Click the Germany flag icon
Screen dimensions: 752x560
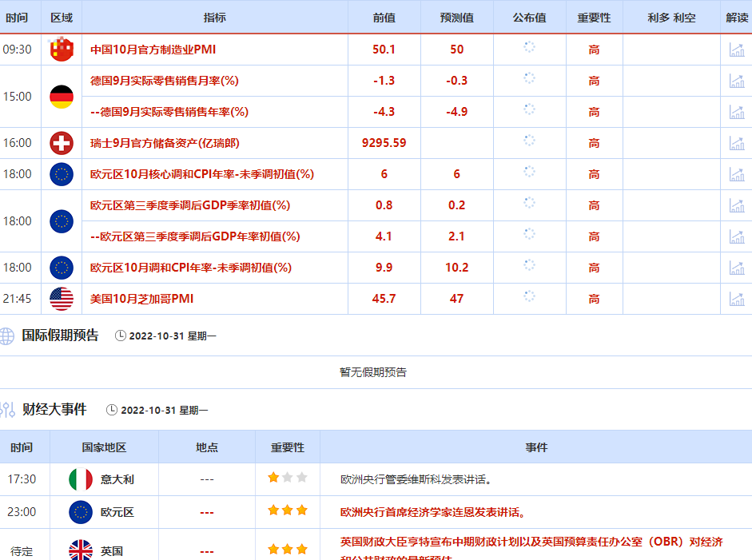[x=62, y=97]
